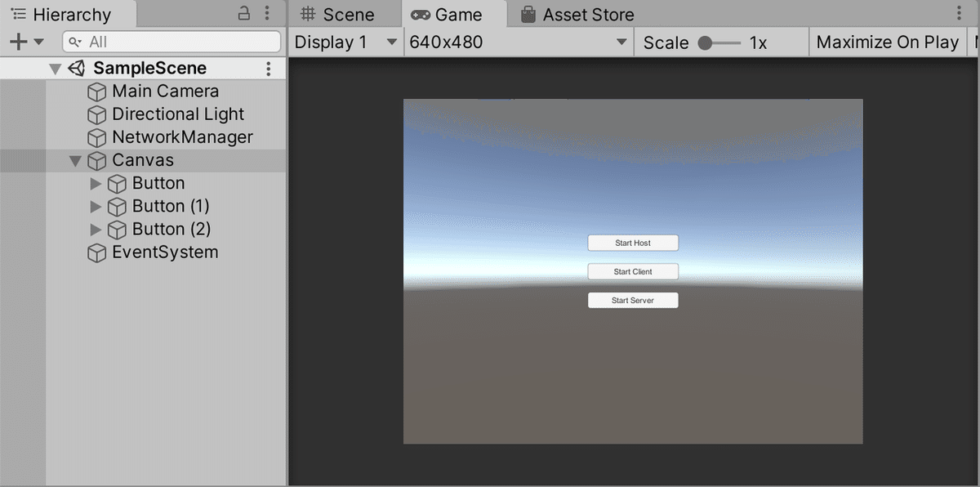980x487 pixels.
Task: Expand the Button (1) hierarchy item
Action: pyautogui.click(x=96, y=207)
